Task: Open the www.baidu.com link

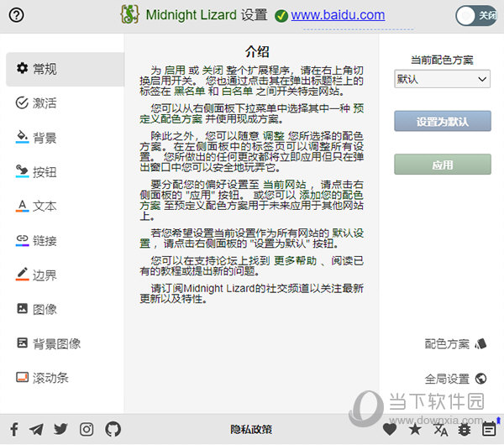Action: pyautogui.click(x=338, y=15)
